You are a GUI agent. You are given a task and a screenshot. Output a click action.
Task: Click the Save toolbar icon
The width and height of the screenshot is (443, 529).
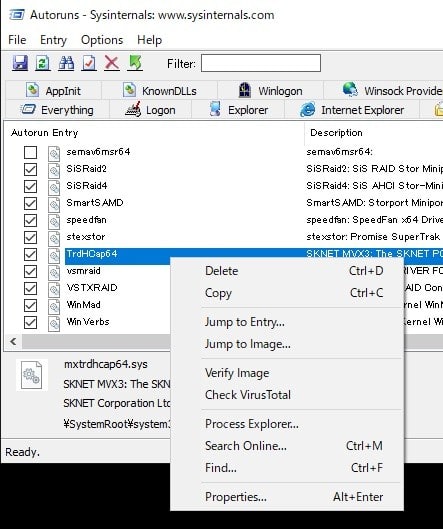coord(20,63)
